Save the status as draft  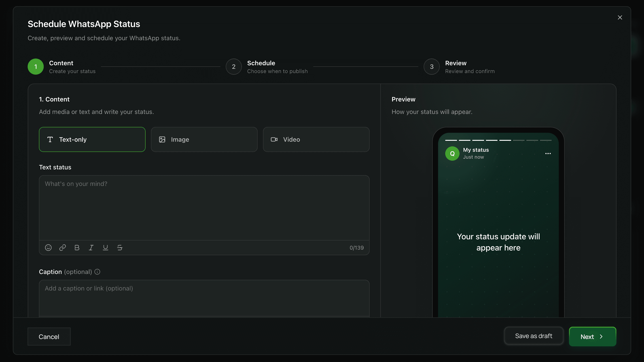pyautogui.click(x=534, y=336)
